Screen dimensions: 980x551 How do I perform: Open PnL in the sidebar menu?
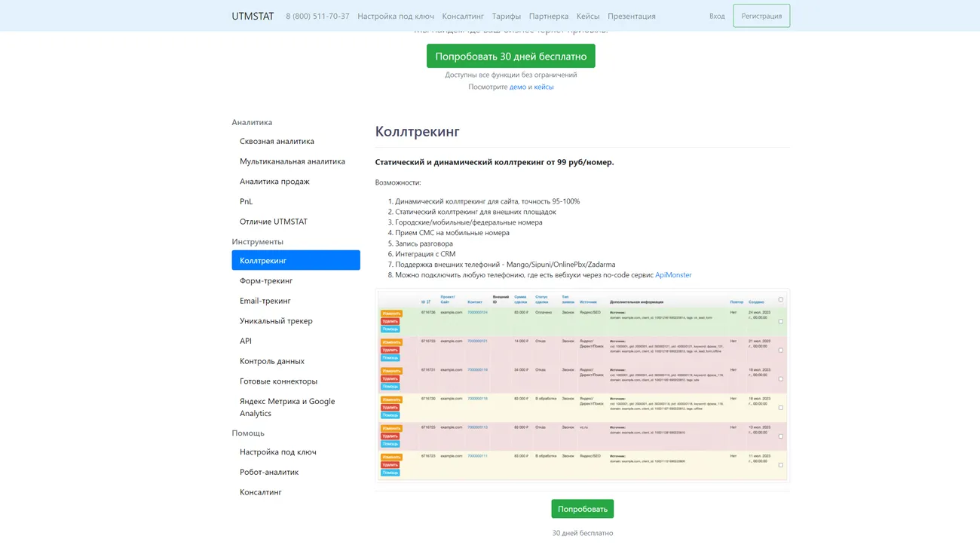[x=247, y=201]
